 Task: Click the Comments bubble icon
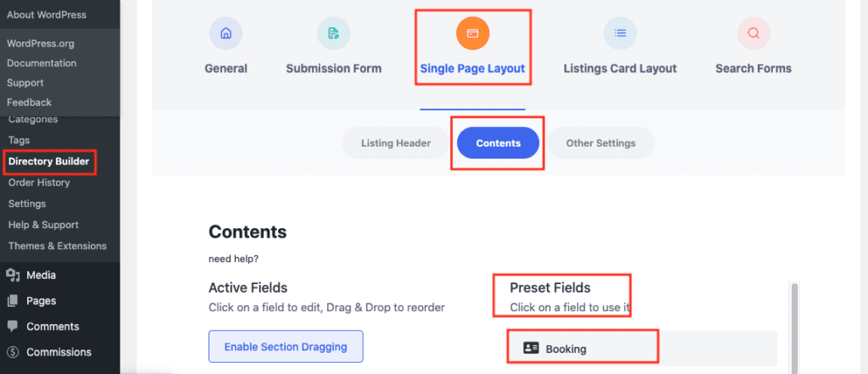click(14, 327)
